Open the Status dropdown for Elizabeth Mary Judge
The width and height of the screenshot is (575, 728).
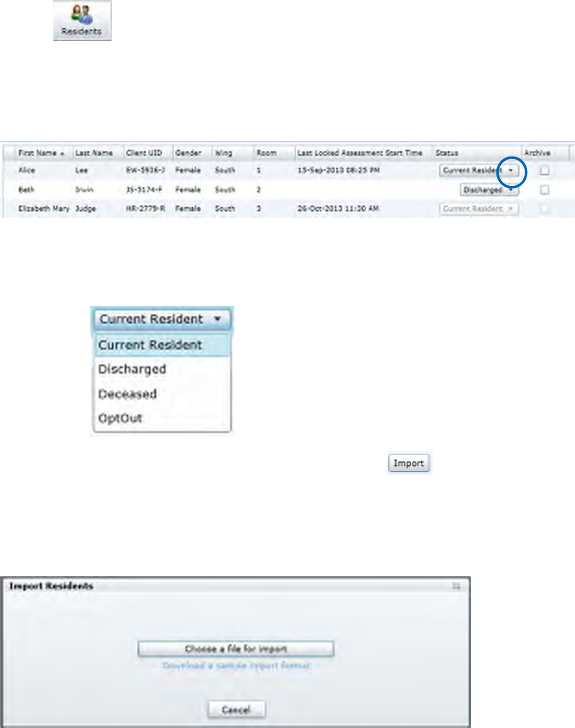click(479, 209)
